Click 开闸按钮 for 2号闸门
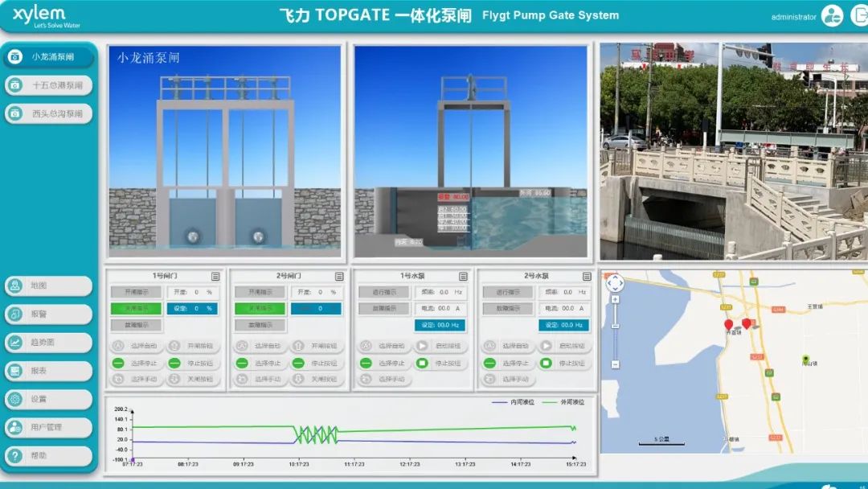 pyautogui.click(x=317, y=346)
